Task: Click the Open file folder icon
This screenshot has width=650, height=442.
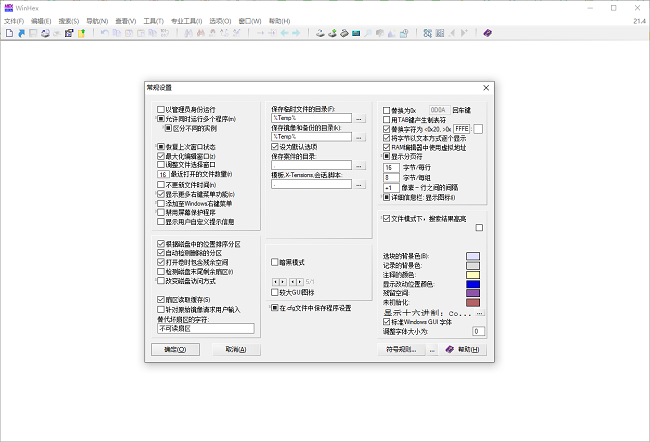Action: 20,33
